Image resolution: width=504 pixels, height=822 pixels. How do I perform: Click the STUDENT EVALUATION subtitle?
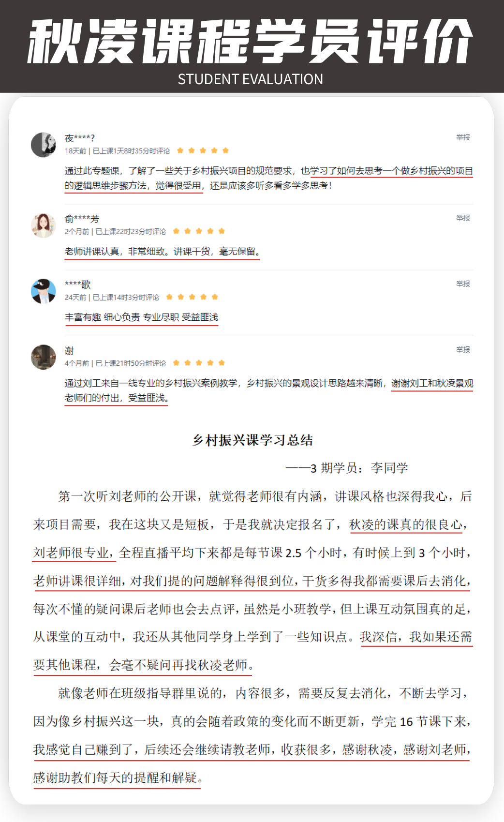click(250, 79)
